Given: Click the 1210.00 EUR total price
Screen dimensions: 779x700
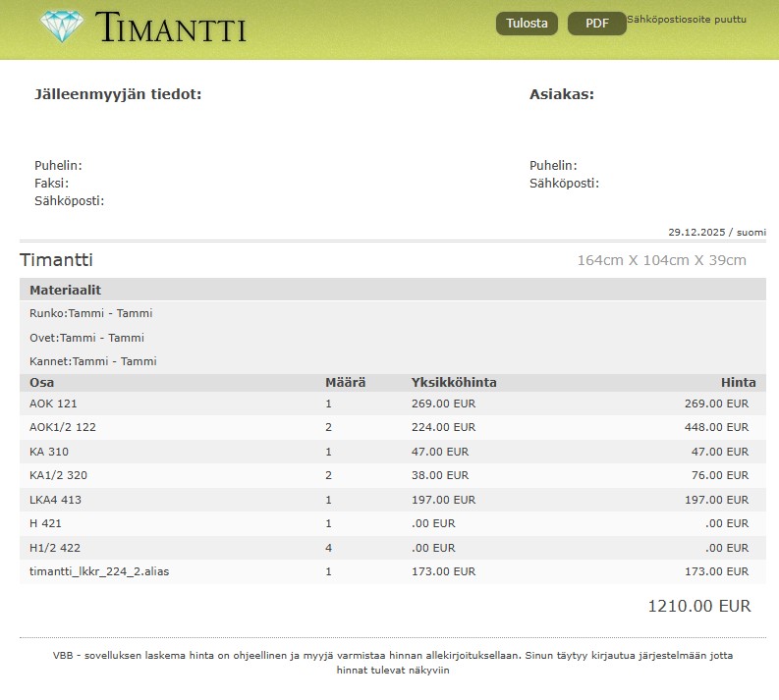Looking at the screenshot, I should coord(698,606).
